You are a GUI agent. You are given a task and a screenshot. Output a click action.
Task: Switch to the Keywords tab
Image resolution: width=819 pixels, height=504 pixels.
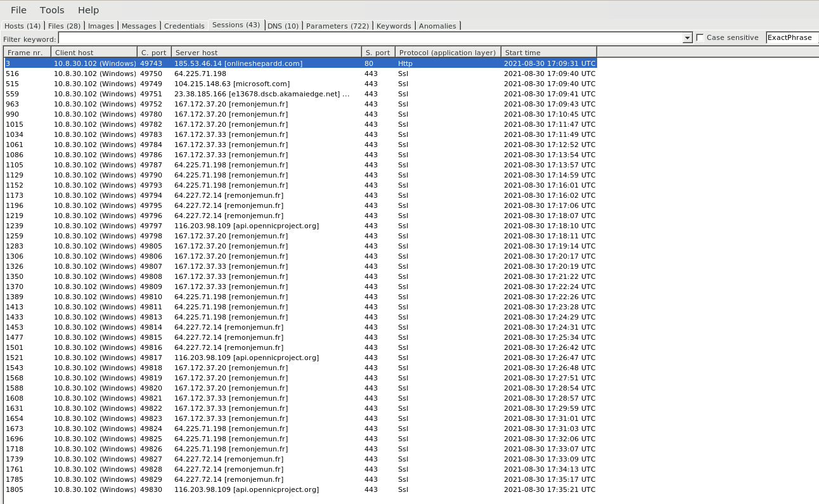coord(394,26)
